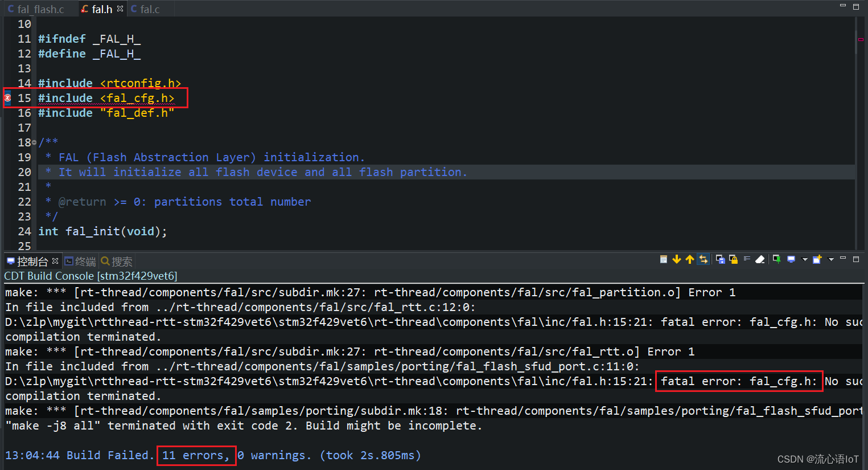Click line number 24 in the gutter
868x470 pixels.
pos(24,231)
